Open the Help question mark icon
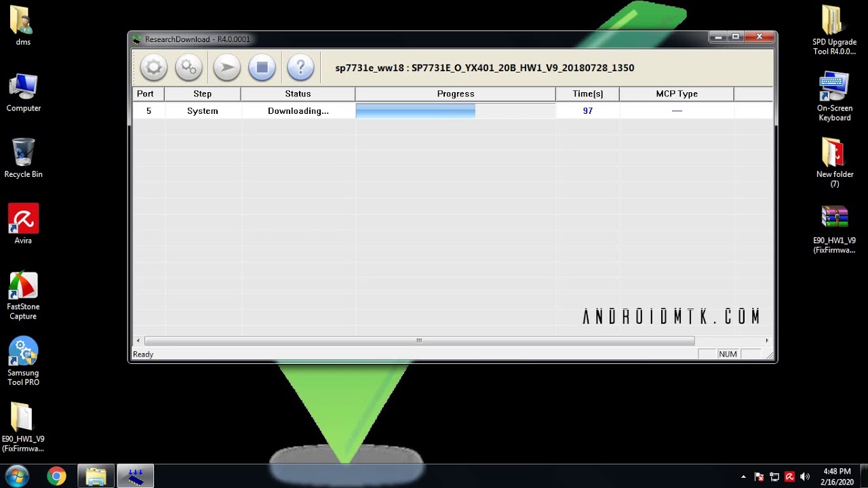 [300, 68]
